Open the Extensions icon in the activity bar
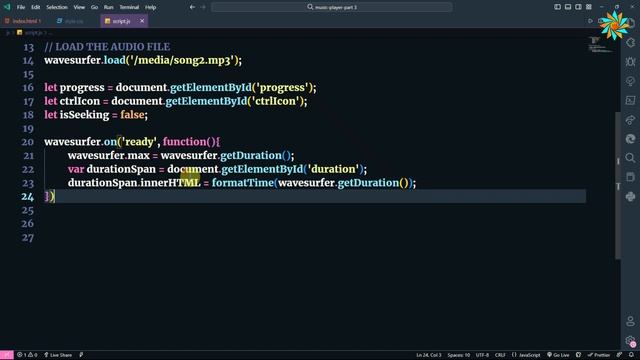The height and width of the screenshot is (360, 640). click(631, 42)
